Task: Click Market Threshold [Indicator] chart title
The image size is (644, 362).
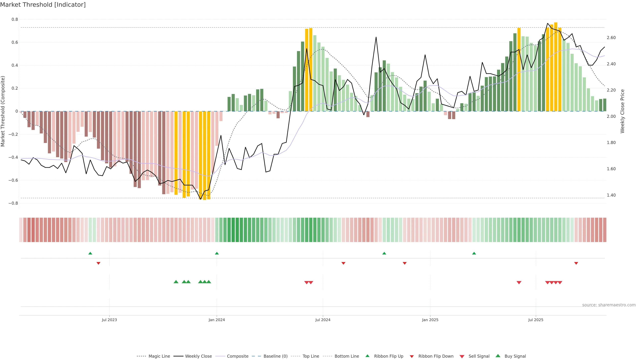Action: 43,5
